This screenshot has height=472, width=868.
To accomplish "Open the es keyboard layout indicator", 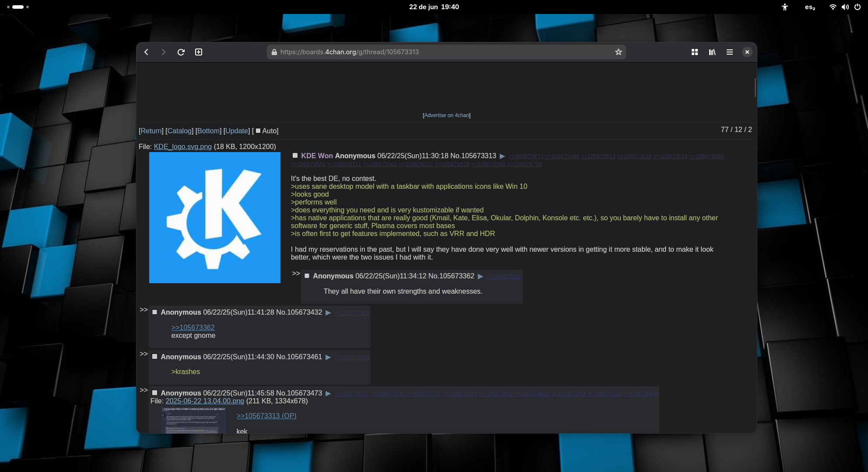I will [810, 7].
